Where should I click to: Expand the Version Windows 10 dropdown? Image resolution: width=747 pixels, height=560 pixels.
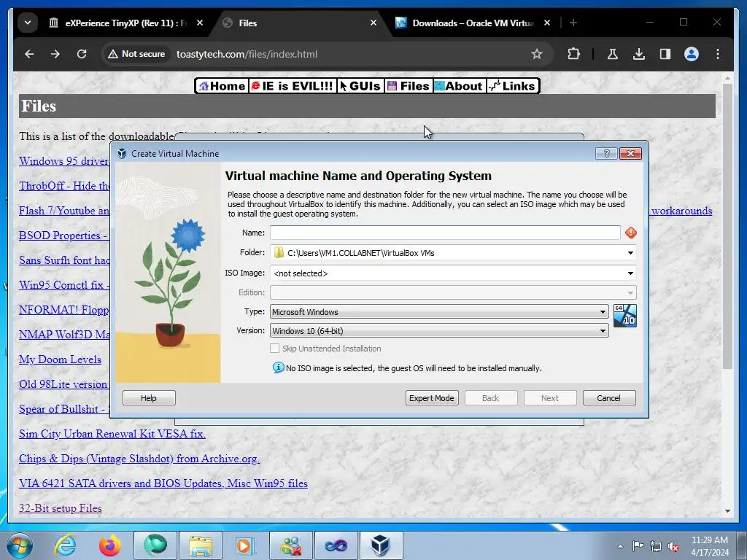[439, 331]
